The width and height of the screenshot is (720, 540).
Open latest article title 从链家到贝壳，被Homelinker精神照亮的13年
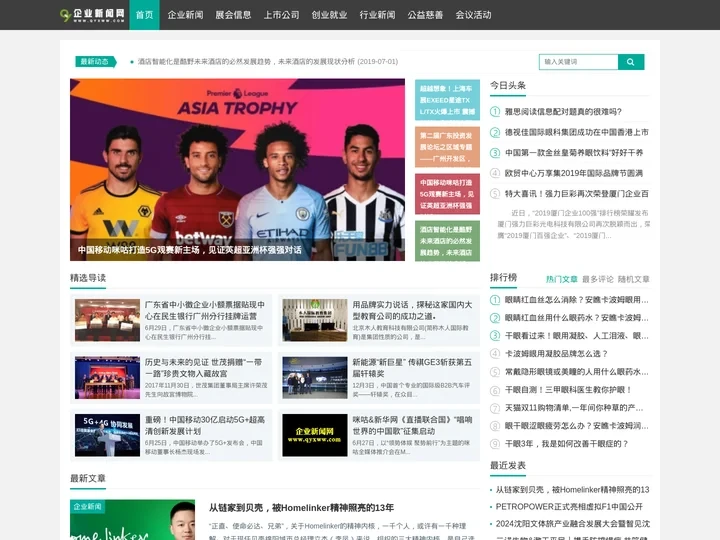302,507
